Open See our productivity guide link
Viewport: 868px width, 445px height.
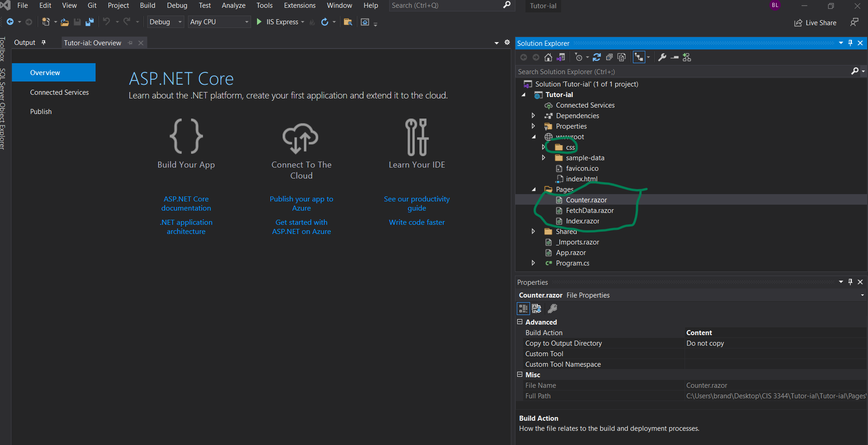point(417,204)
